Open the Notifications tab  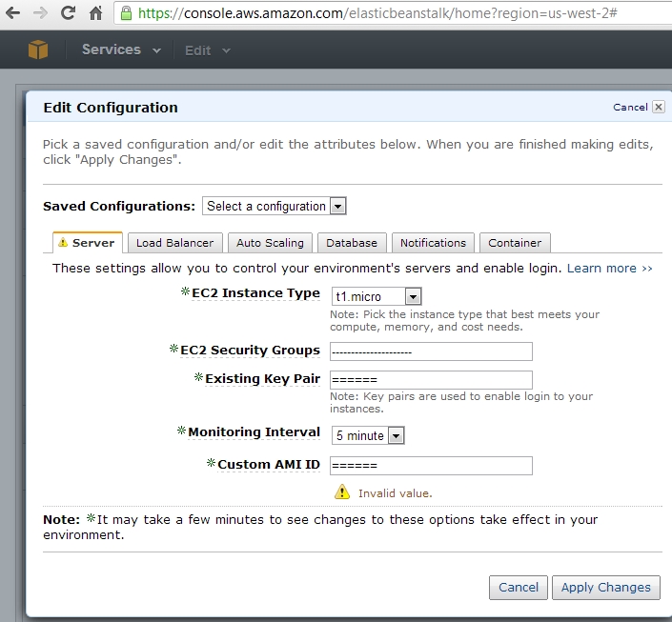[x=433, y=243]
